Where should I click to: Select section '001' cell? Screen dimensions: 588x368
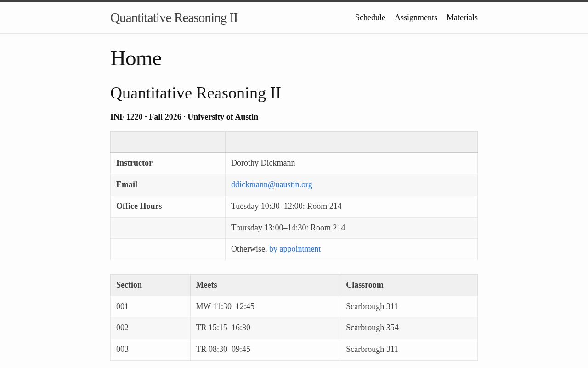tap(150, 307)
